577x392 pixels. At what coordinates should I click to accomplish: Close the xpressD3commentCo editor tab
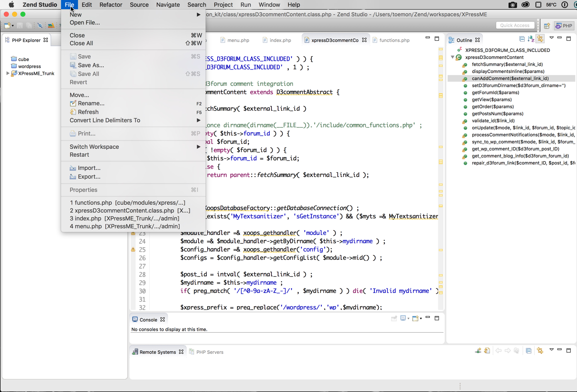pyautogui.click(x=364, y=40)
